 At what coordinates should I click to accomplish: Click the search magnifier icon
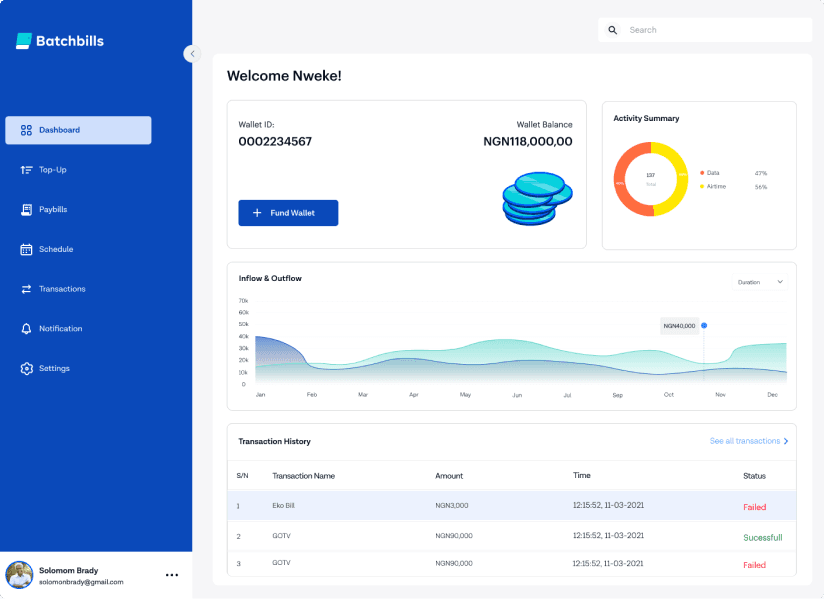click(x=613, y=30)
